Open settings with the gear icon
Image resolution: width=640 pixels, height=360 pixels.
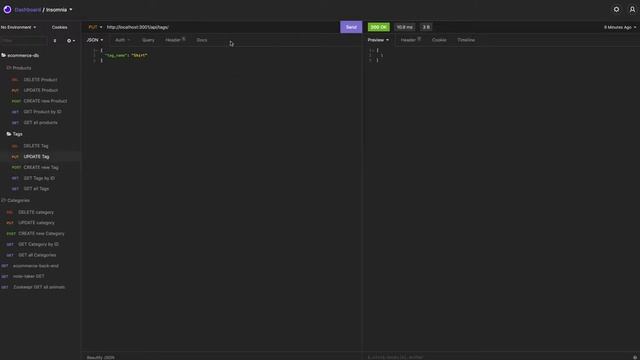click(616, 9)
